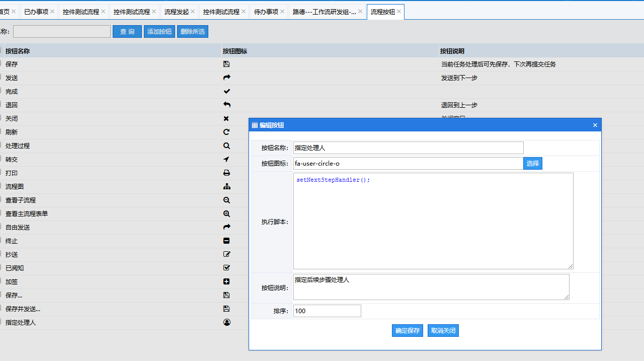Click the 按钮图标 field with fa-user-circle-o
644x361 pixels.
click(409, 163)
